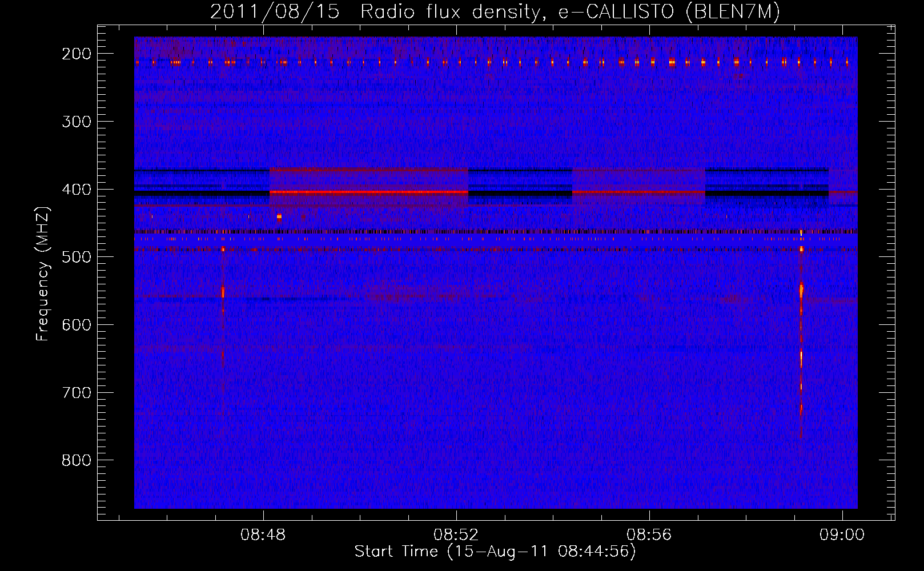The height and width of the screenshot is (571, 924).
Task: Select the 800 frequency axis label
Action: click(77, 460)
